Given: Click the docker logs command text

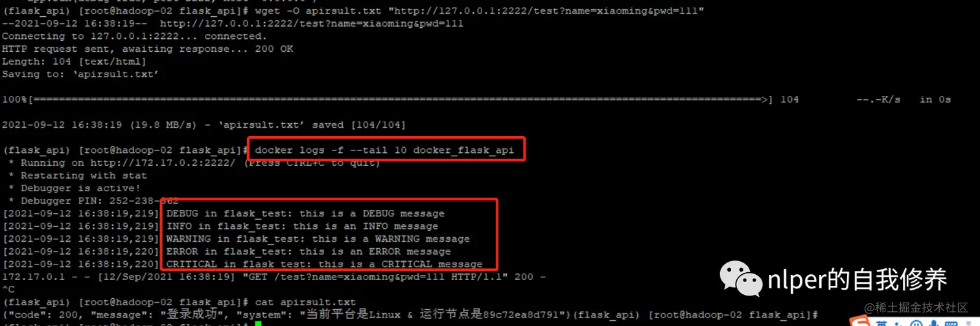Looking at the screenshot, I should click(384, 150).
